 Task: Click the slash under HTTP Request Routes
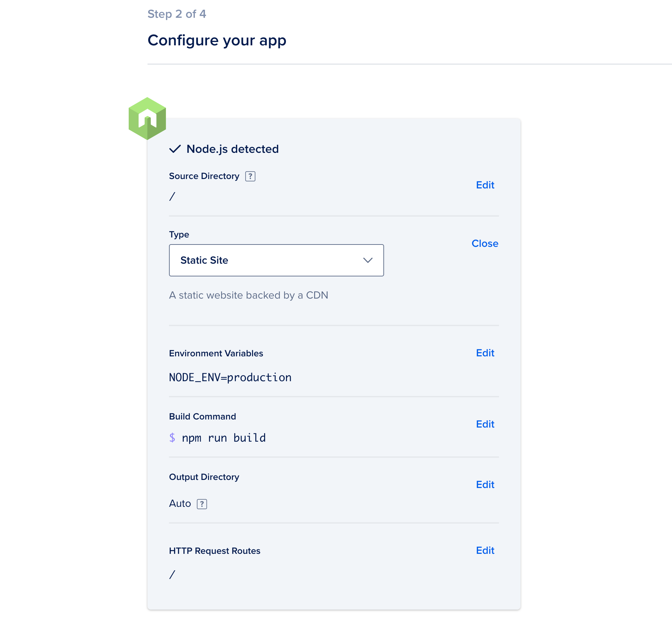pos(172,575)
